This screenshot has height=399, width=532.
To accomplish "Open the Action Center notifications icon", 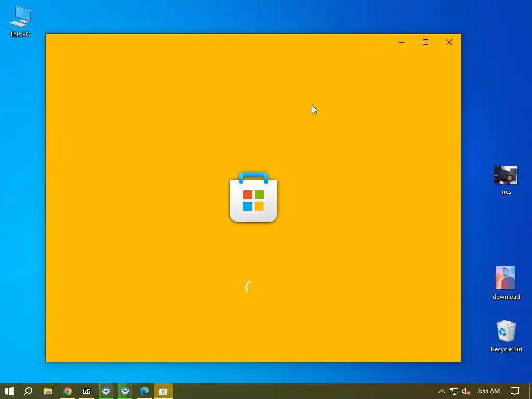I will [515, 391].
